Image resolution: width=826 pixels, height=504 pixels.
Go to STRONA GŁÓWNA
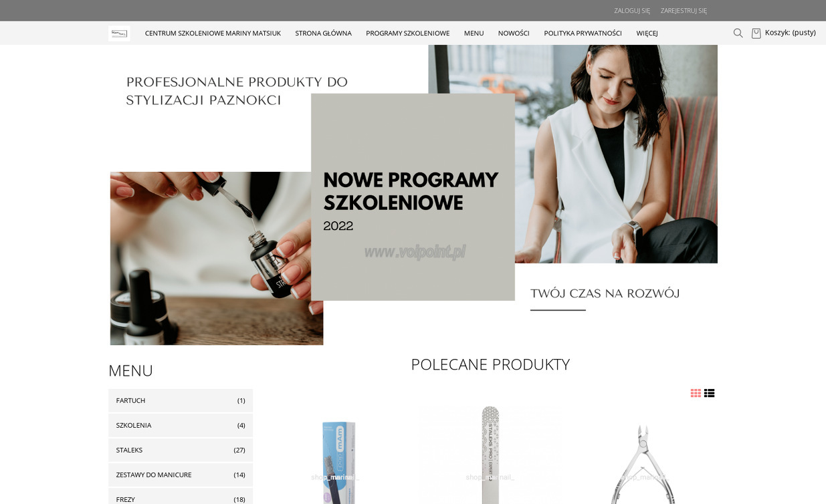pyautogui.click(x=323, y=33)
